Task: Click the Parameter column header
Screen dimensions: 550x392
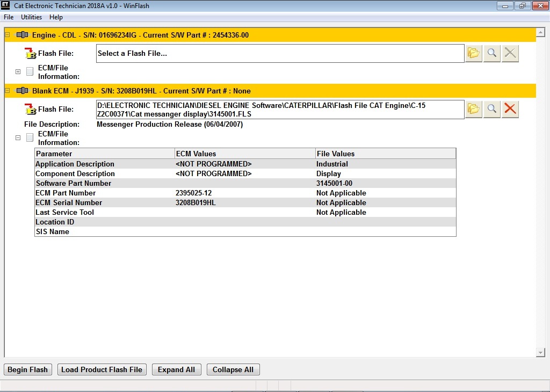Action: [x=105, y=154]
